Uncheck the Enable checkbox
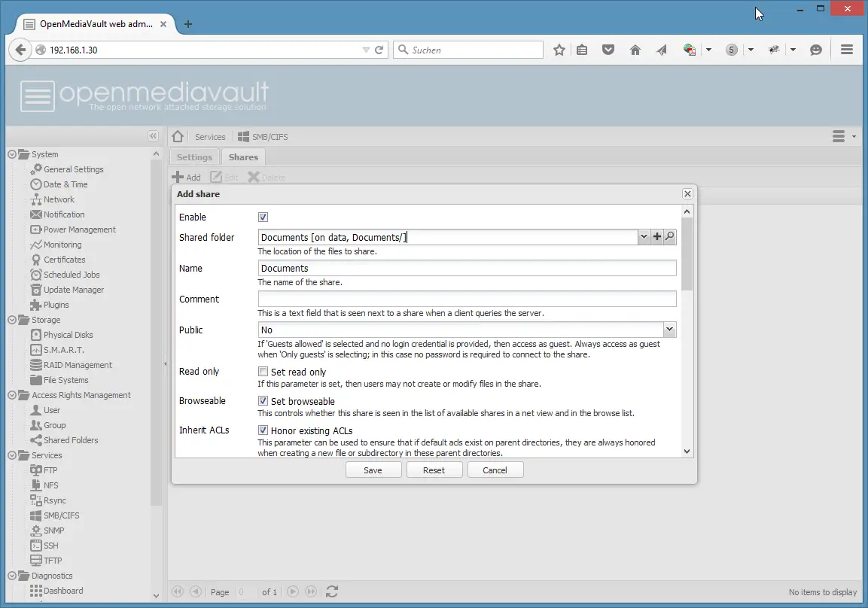 coord(263,217)
